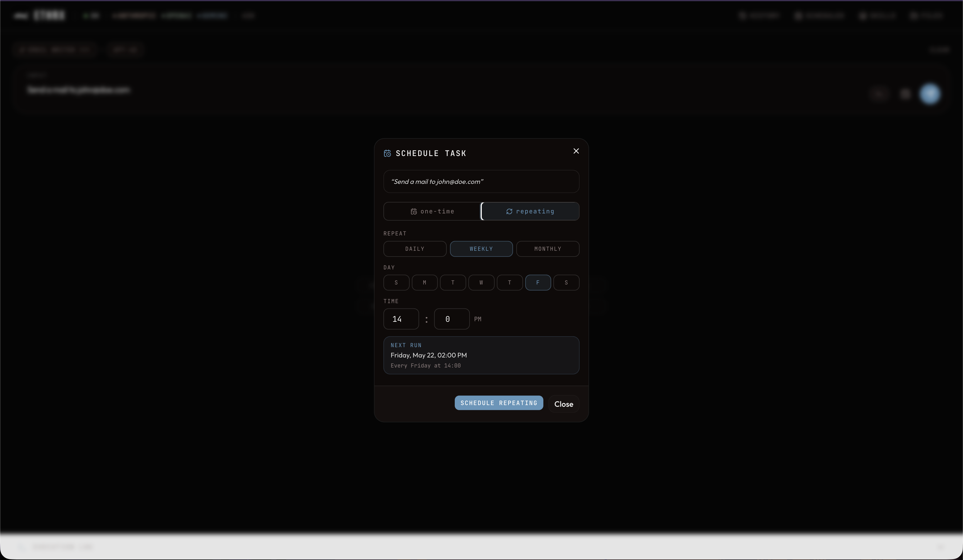963x560 pixels.
Task: Click the task prompt field with john@doe.com
Action: tap(481, 181)
